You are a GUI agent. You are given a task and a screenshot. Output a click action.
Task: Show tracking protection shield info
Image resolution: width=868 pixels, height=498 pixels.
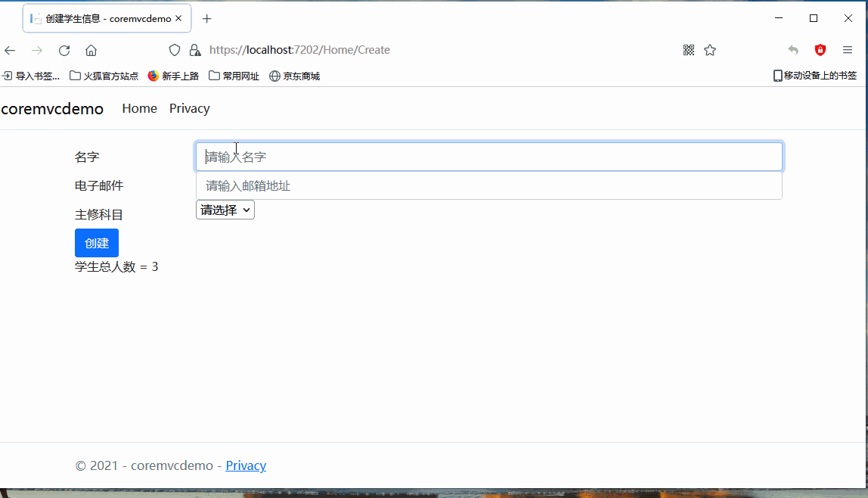(x=175, y=50)
